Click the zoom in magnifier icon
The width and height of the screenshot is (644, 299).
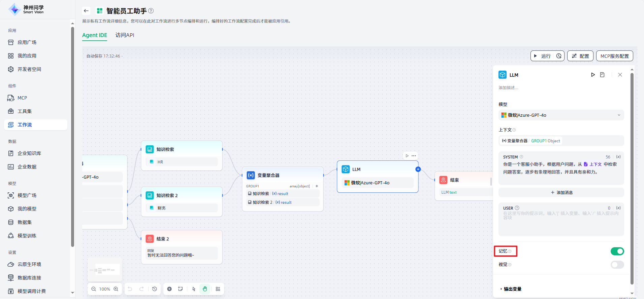pyautogui.click(x=116, y=289)
